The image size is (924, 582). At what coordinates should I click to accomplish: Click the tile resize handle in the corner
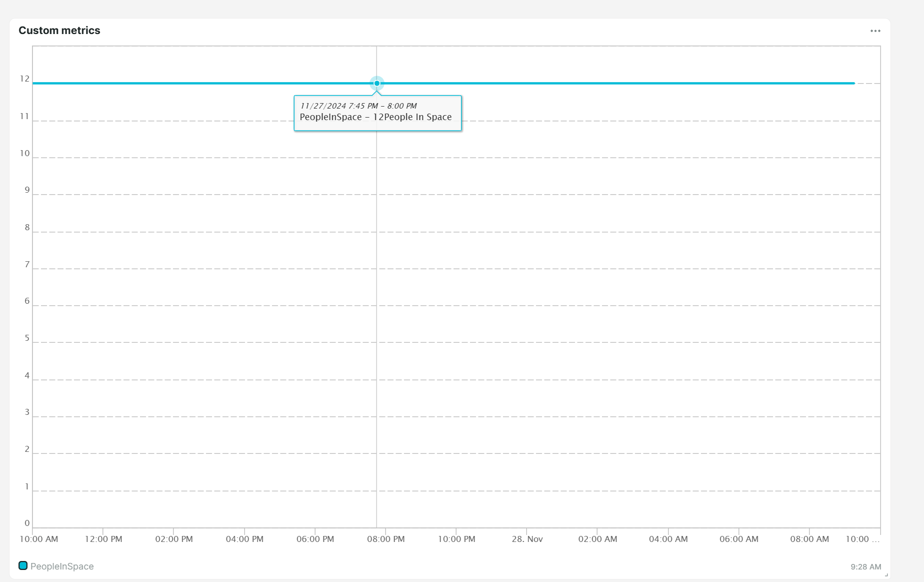coord(886,575)
